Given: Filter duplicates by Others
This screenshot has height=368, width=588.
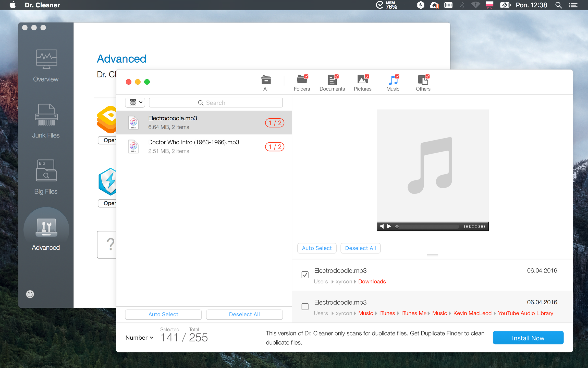Looking at the screenshot, I should 423,83.
